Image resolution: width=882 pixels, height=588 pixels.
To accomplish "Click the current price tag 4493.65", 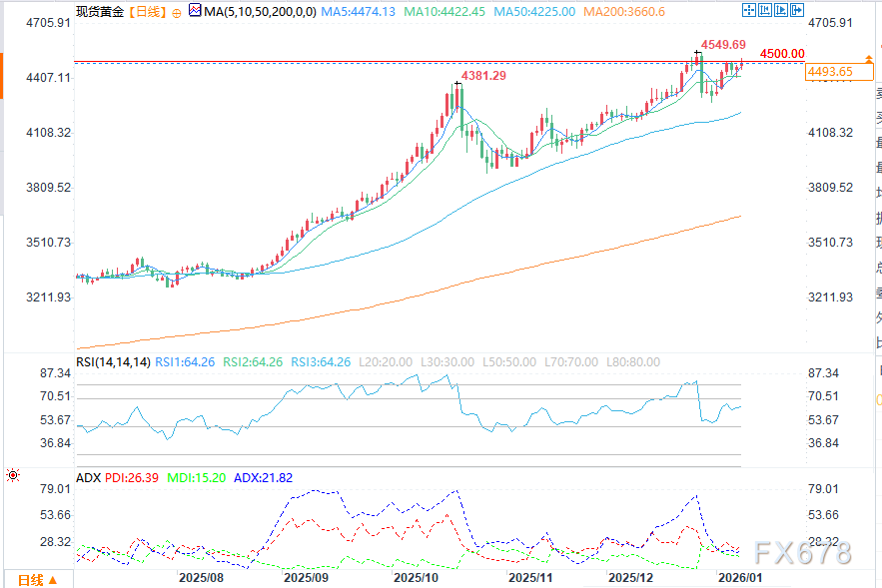I will click(831, 72).
